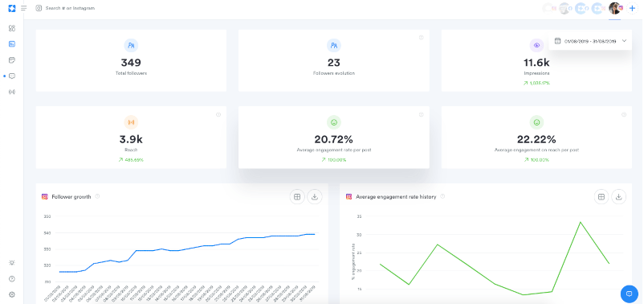The width and height of the screenshot is (644, 304).
Task: Open the info icon beside Follower growth title
Action: 97,196
